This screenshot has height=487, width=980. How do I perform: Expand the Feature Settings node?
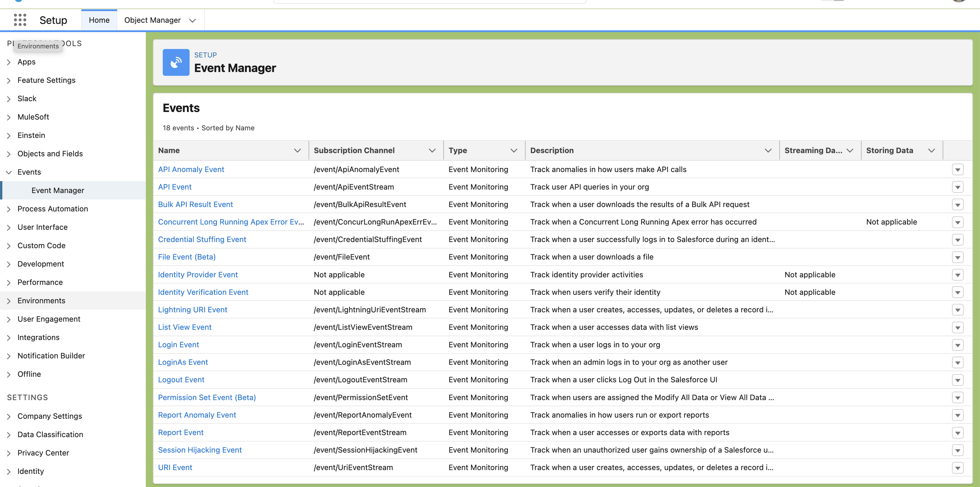(8, 81)
